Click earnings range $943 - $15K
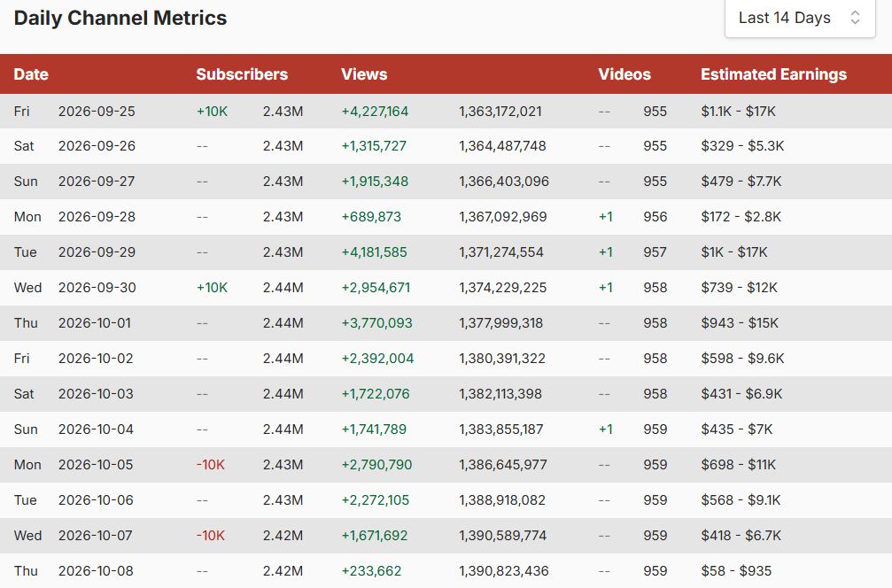This screenshot has width=892, height=588. coord(740,323)
